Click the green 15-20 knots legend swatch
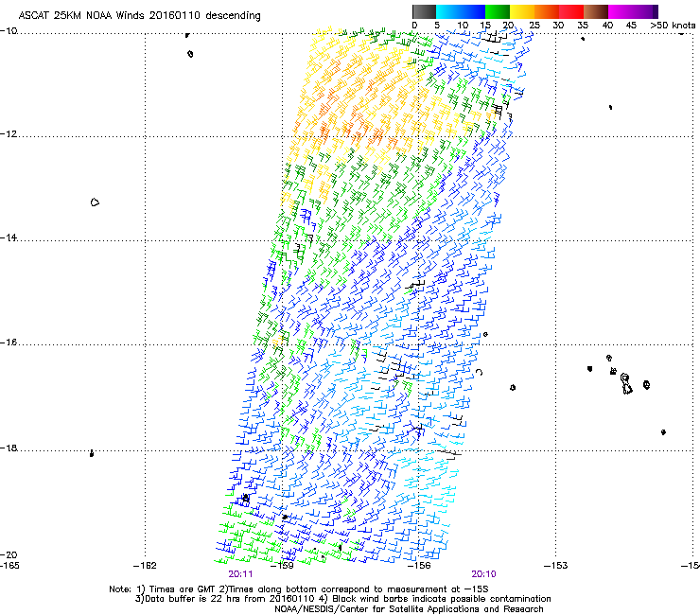Screen dimensions: 700x615 click(x=498, y=11)
